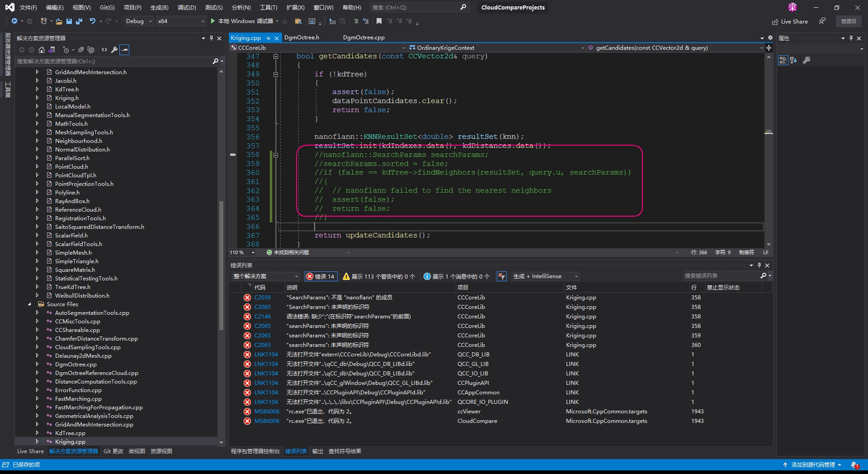Toggle the warnings filter in the error list
The height and width of the screenshot is (474, 868).
(378, 276)
